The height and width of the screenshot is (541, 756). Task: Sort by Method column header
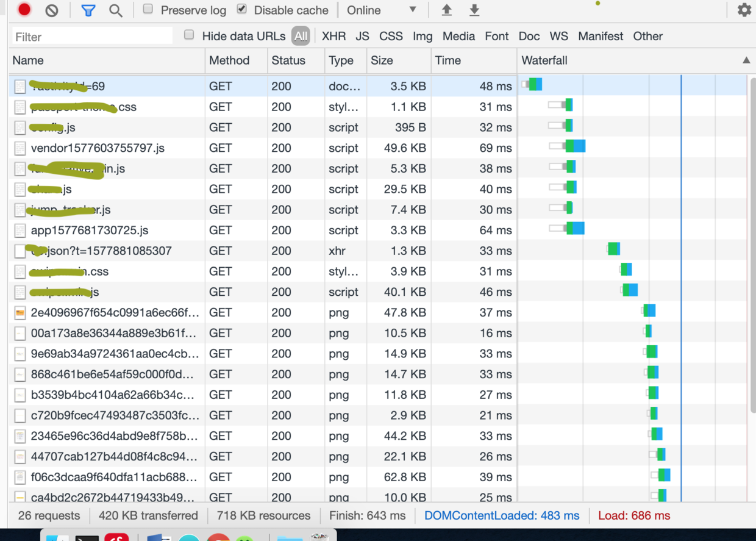pyautogui.click(x=236, y=60)
